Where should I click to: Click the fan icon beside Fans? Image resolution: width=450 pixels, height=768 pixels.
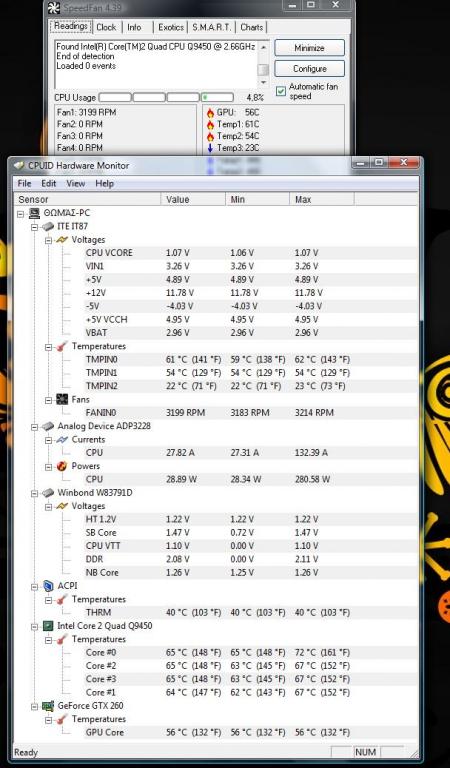(62, 400)
